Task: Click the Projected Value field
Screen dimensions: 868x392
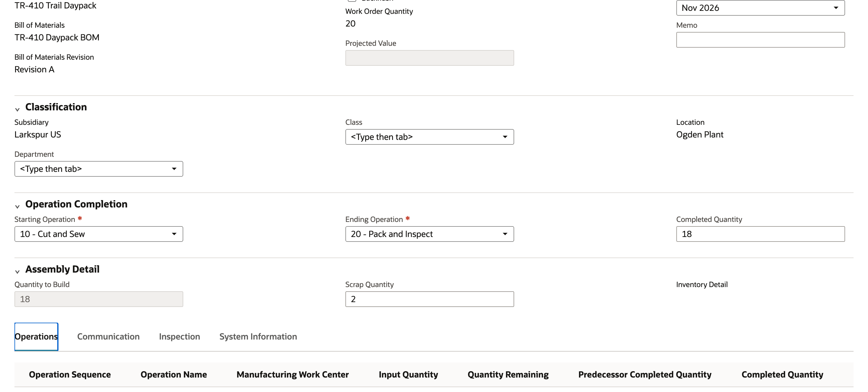Action: (429, 58)
